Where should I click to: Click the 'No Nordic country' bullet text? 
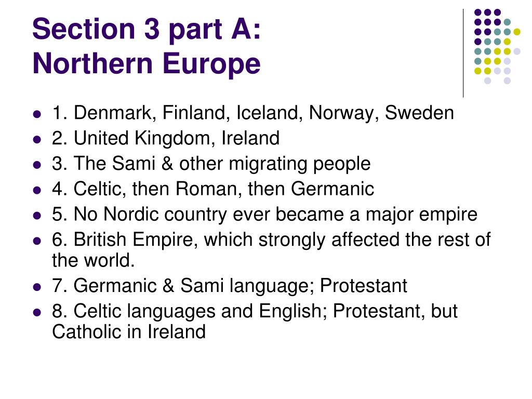pos(264,215)
